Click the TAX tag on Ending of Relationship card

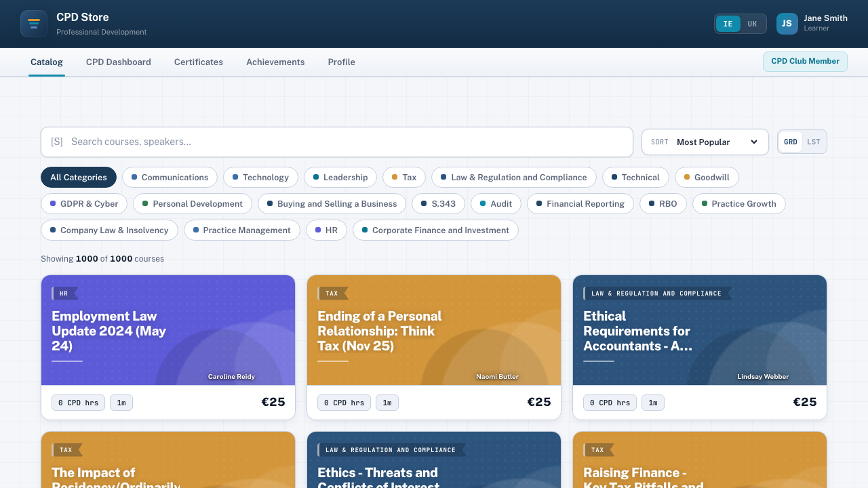[332, 293]
